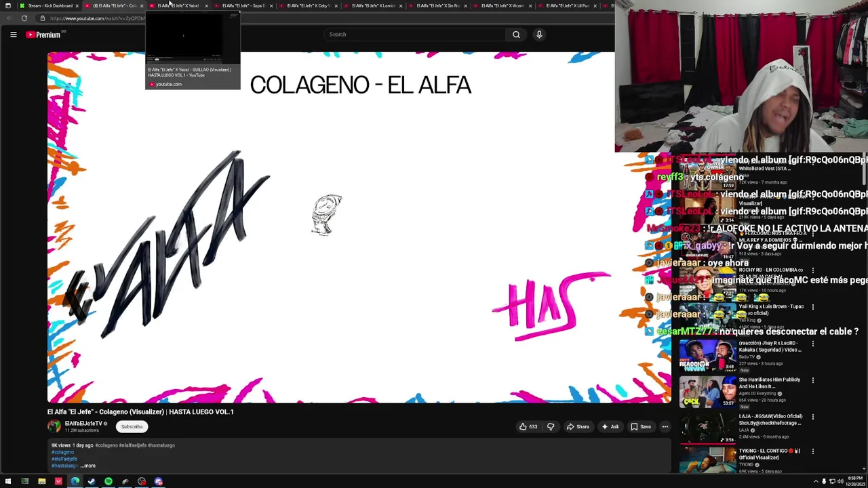Image resolution: width=868 pixels, height=488 pixels.
Task: Activate voice search microphone icon
Action: [539, 35]
